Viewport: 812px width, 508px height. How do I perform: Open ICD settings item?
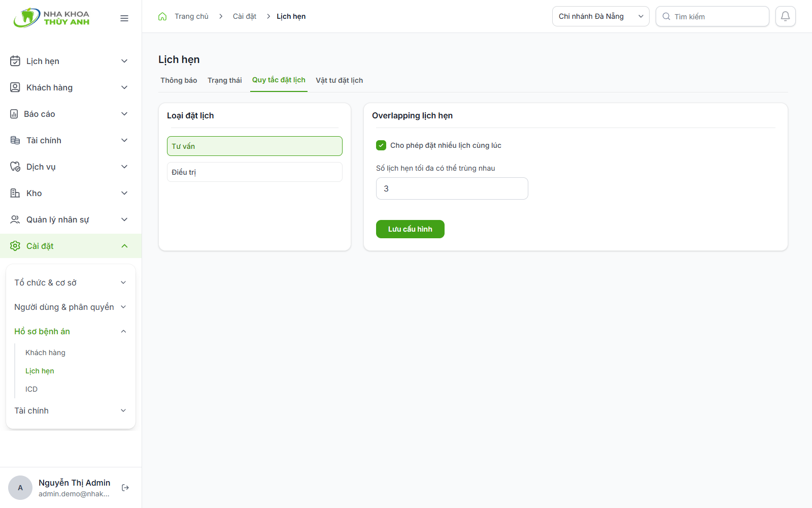click(31, 389)
